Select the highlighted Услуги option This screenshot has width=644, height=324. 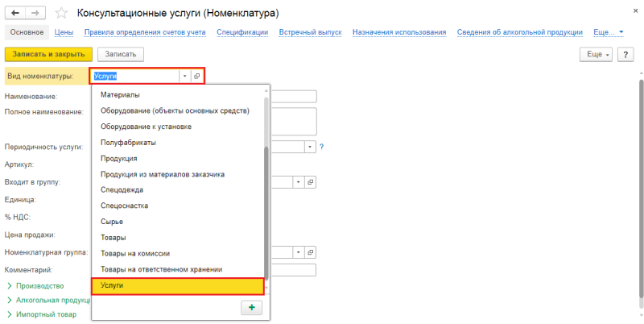[177, 286]
